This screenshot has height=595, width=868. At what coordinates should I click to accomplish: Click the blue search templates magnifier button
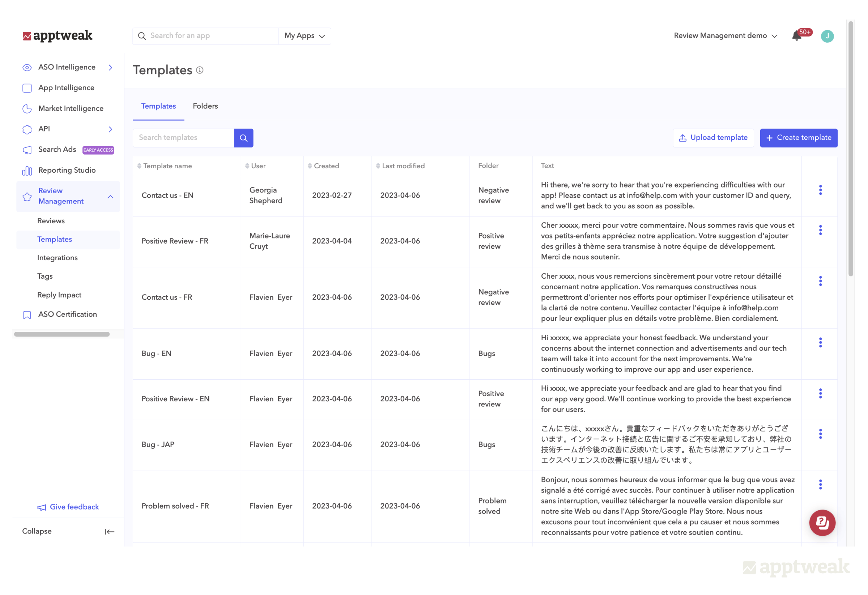pos(243,138)
